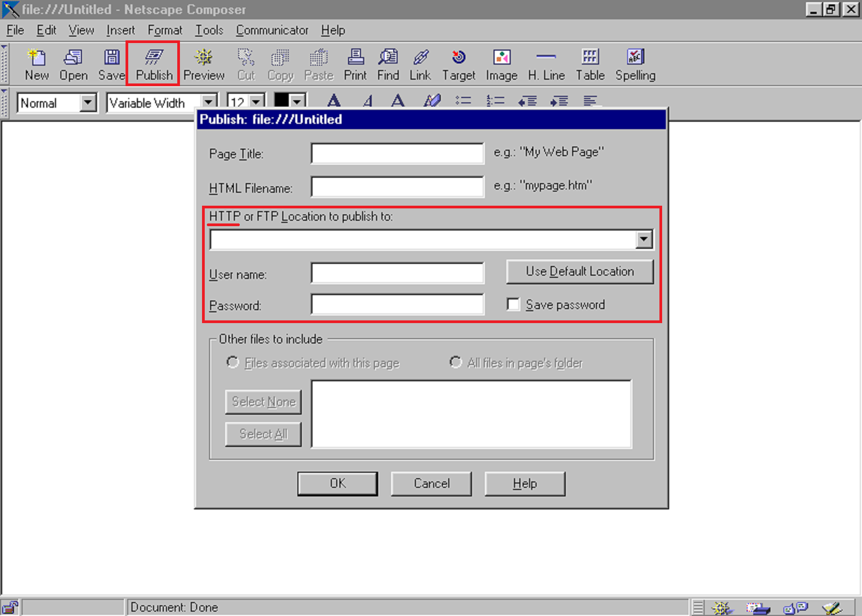Click the Target anchor icon
862x616 pixels.
tap(458, 64)
